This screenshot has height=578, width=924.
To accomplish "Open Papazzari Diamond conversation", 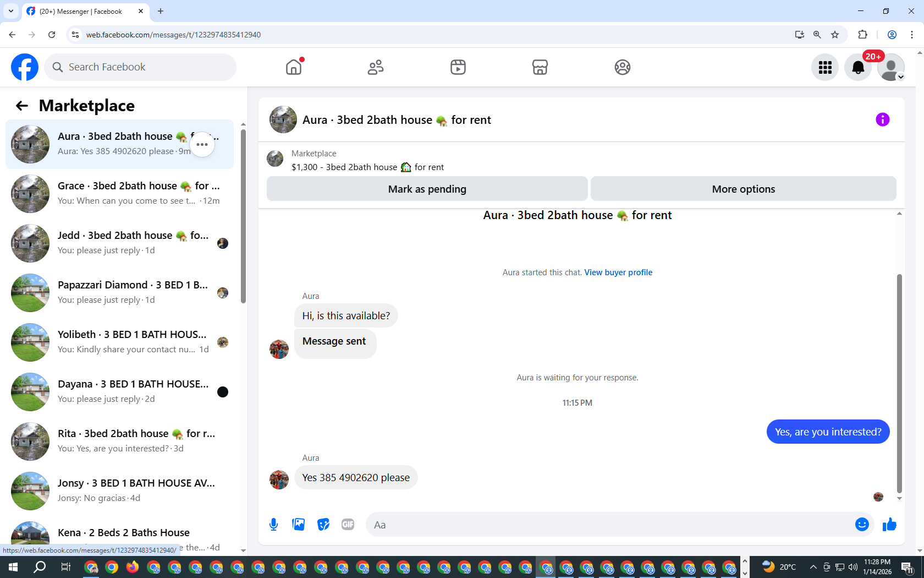I will coord(119,293).
